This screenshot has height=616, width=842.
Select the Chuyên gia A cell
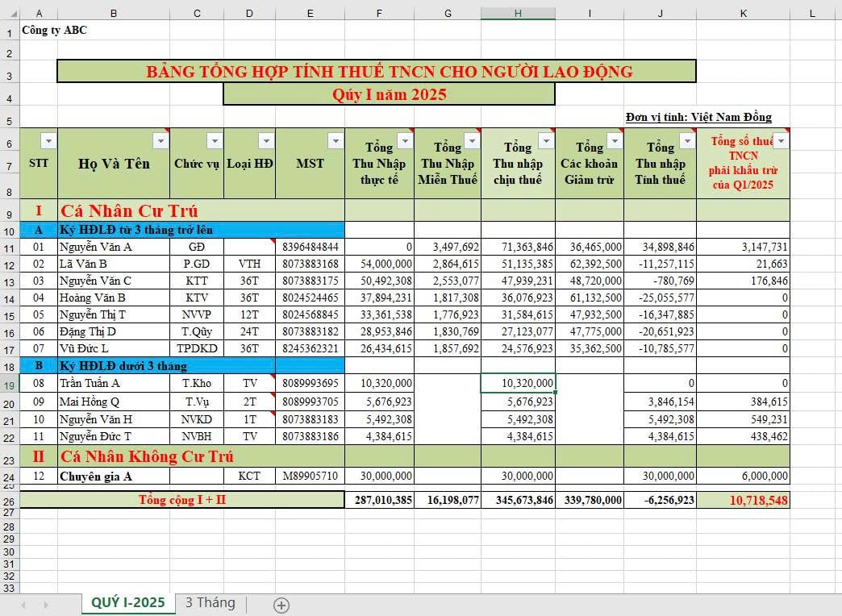click(x=113, y=477)
